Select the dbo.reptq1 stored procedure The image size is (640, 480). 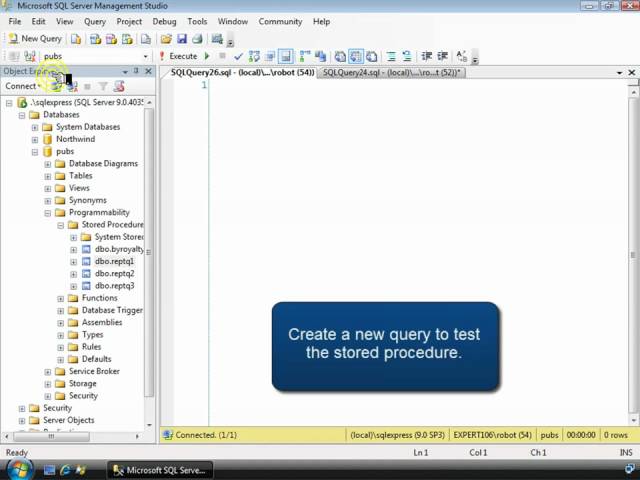[x=114, y=261]
